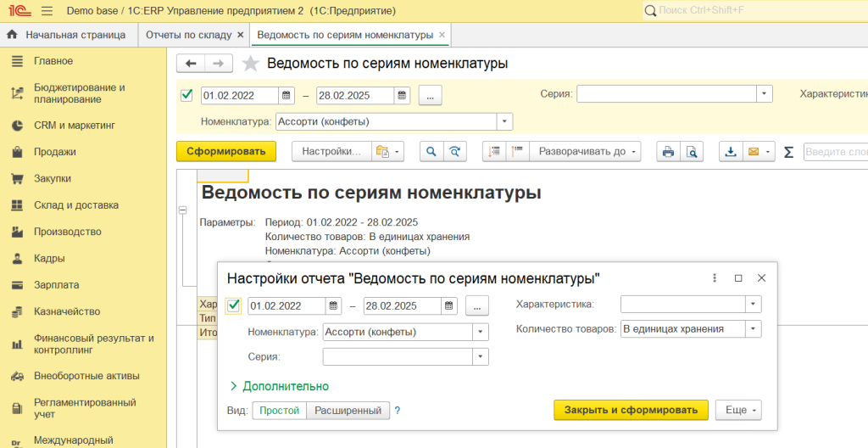Collapse report group with minus toggle
The image size is (868, 448).
coord(183,210)
